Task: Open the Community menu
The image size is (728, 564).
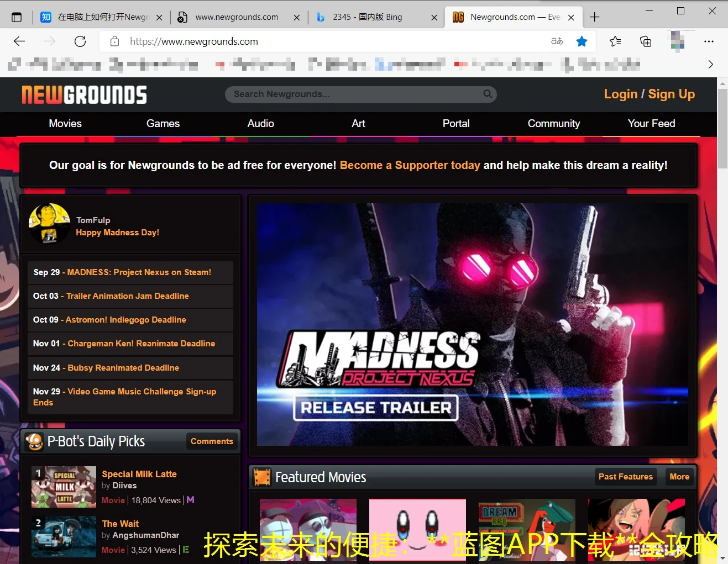Action: click(554, 124)
